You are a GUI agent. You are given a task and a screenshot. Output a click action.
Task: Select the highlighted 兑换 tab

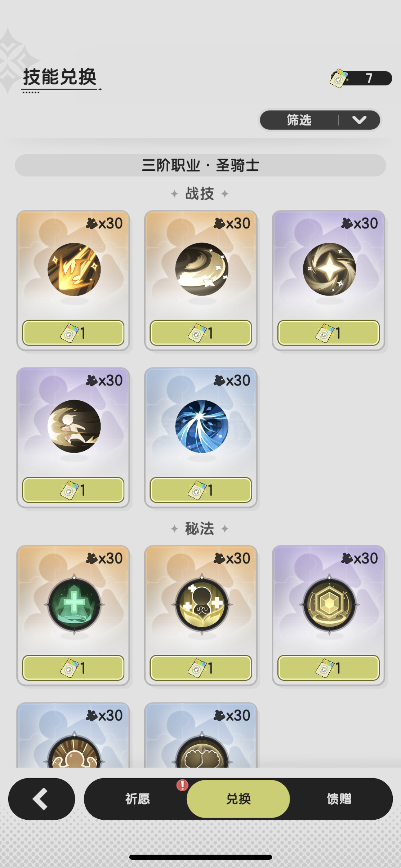click(238, 799)
